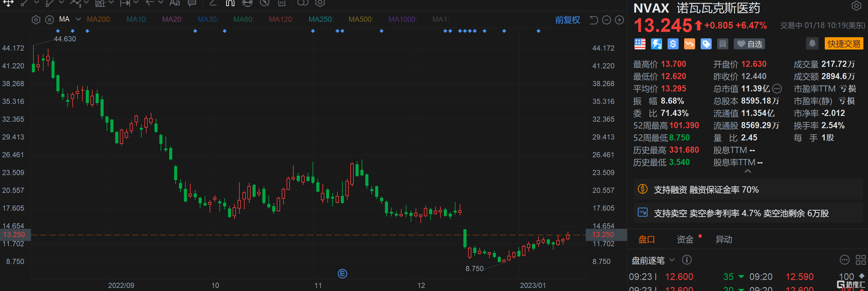Click the price alert bell icon
868x291 pixels.
(812, 44)
